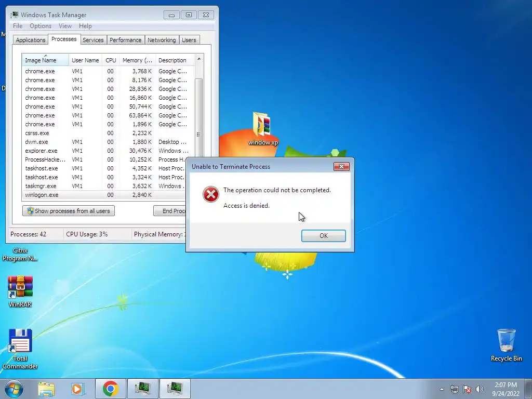Open the Help menu in Task Manager
Image resolution: width=532 pixels, height=399 pixels.
[x=85, y=26]
